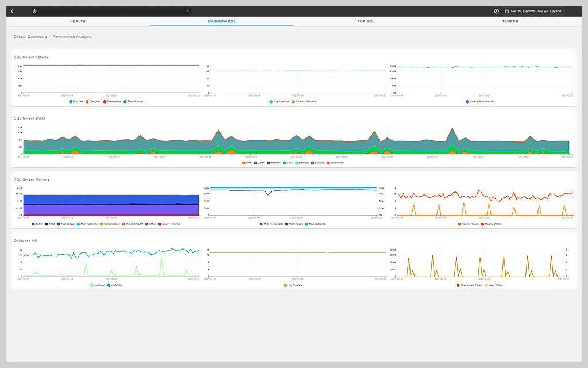Open the Mar 16 to Mar 23 date range picker

(534, 11)
